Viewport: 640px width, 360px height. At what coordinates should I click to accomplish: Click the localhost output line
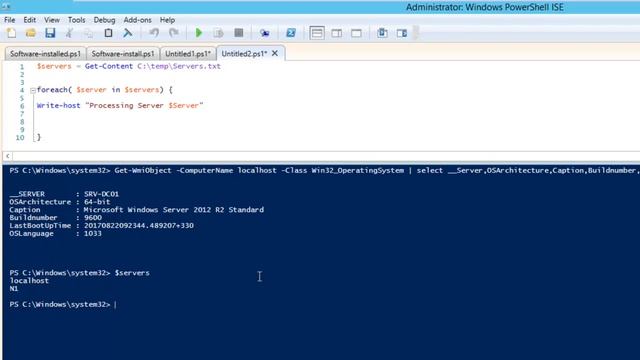click(29, 281)
